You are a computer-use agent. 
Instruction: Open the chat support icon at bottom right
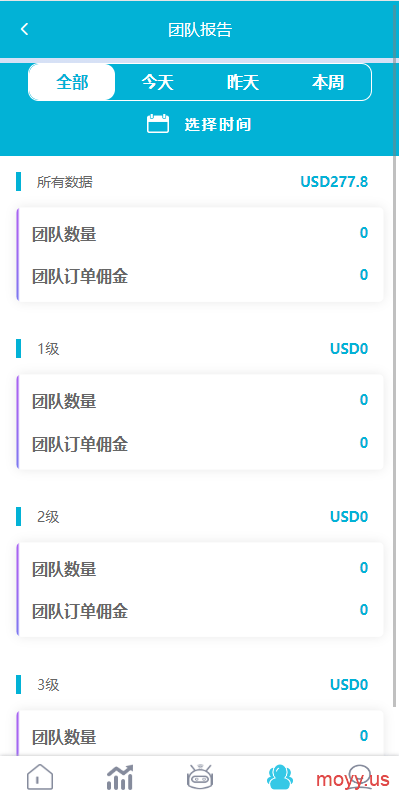tap(360, 776)
